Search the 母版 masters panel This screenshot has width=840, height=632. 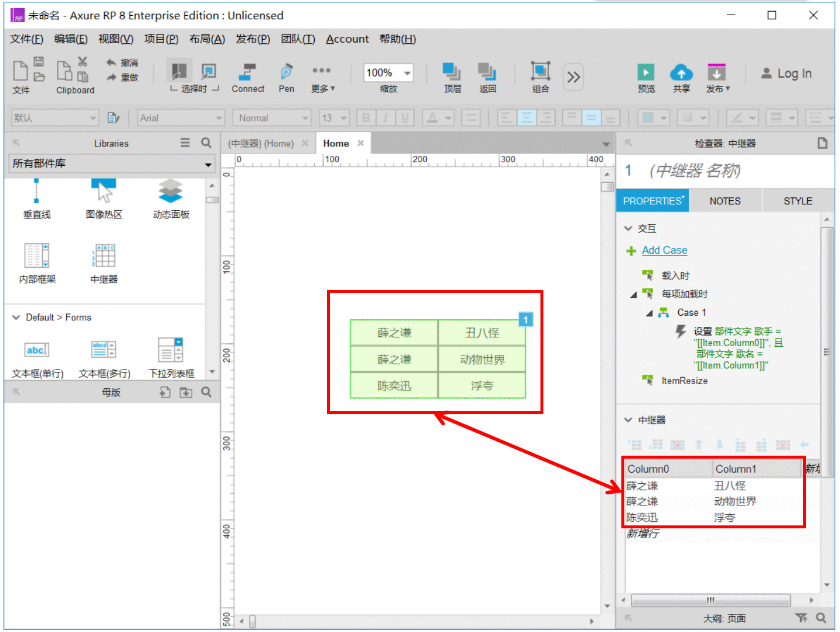(206, 392)
